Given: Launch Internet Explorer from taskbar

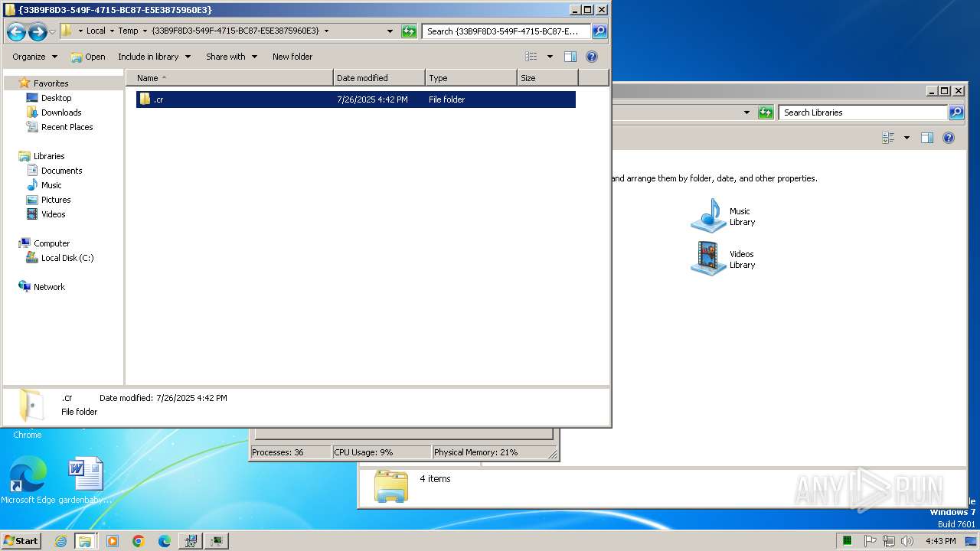Looking at the screenshot, I should (x=60, y=541).
